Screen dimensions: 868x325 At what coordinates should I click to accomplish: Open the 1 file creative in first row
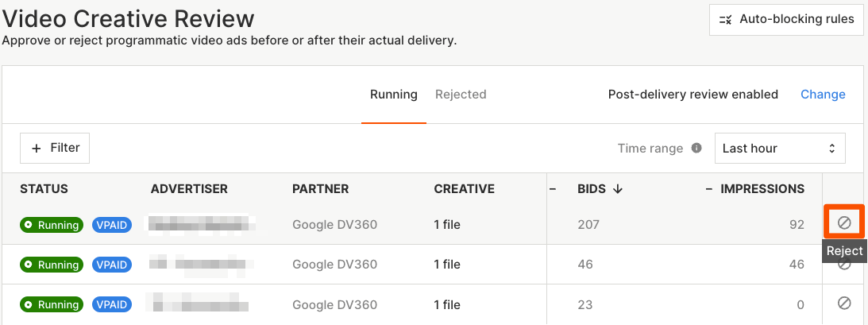(447, 225)
